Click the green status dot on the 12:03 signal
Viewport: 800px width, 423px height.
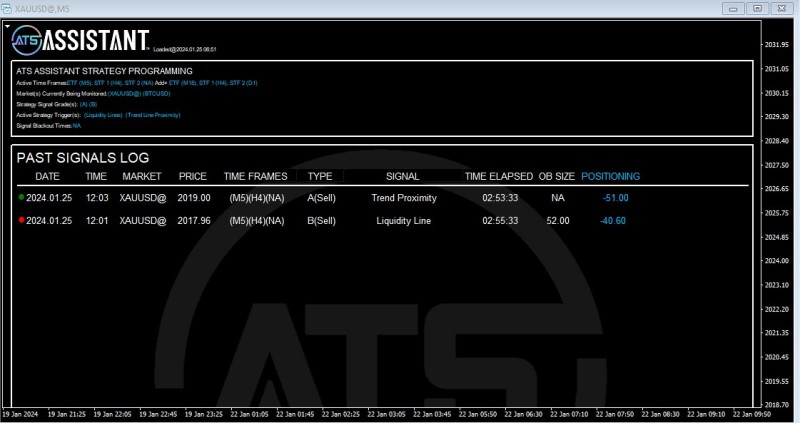coord(21,197)
